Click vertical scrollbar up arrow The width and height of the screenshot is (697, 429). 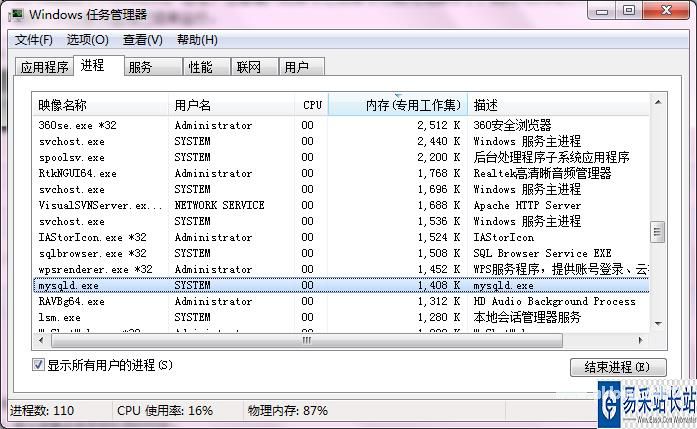658,102
